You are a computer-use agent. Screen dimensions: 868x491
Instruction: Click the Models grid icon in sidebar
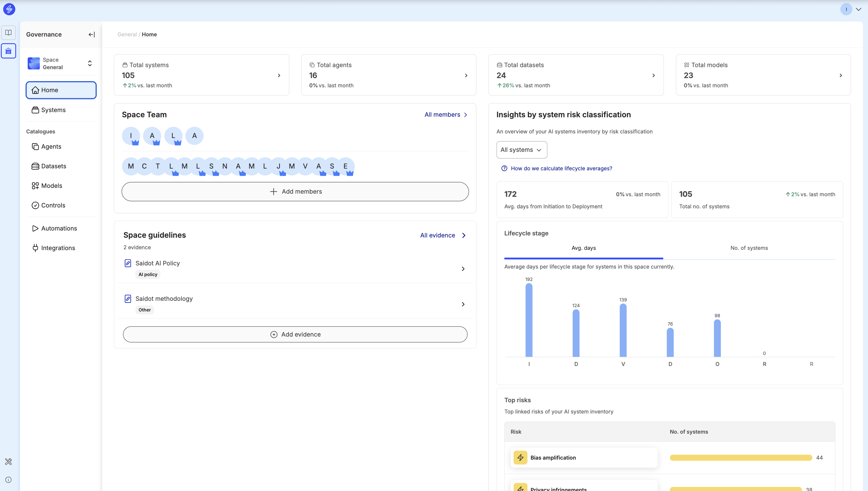(x=35, y=186)
